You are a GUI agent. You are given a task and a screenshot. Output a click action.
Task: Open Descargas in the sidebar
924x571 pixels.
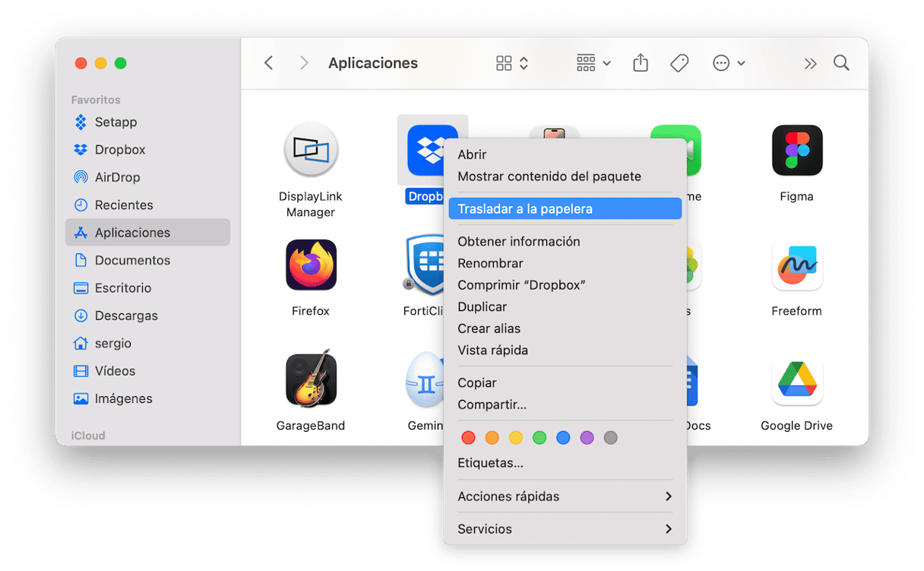[x=126, y=316]
